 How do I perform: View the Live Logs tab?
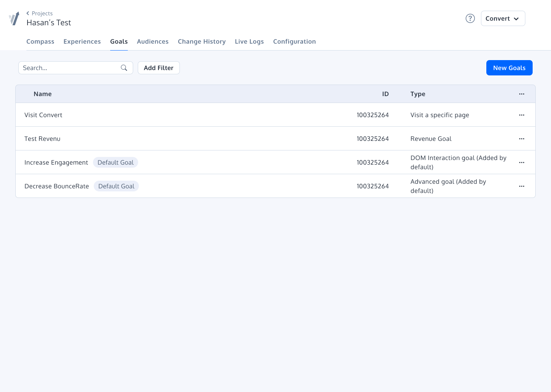(249, 41)
